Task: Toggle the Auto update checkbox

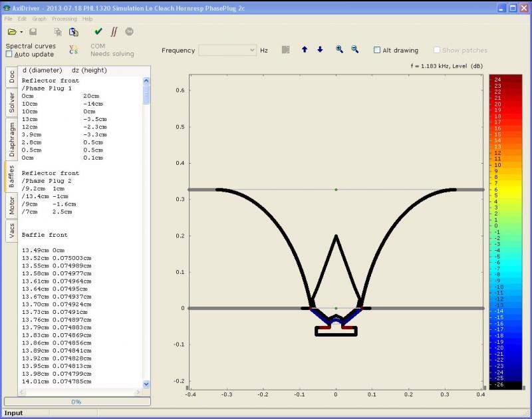Action: [9, 54]
